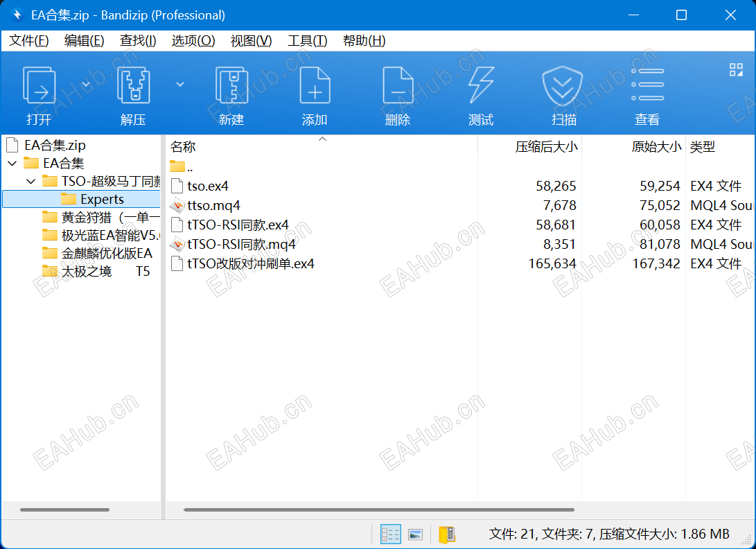Image resolution: width=756 pixels, height=549 pixels.
Task: Open the 查找(I) menu
Action: (138, 41)
